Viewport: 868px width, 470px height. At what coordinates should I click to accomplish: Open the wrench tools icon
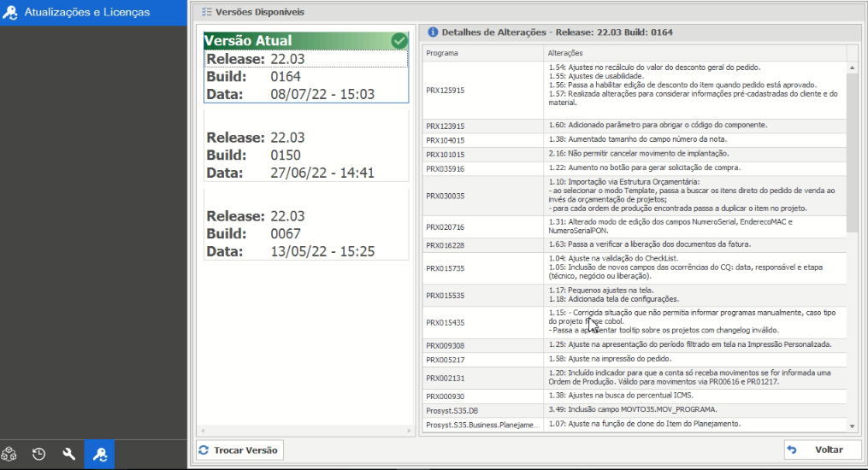(69, 454)
